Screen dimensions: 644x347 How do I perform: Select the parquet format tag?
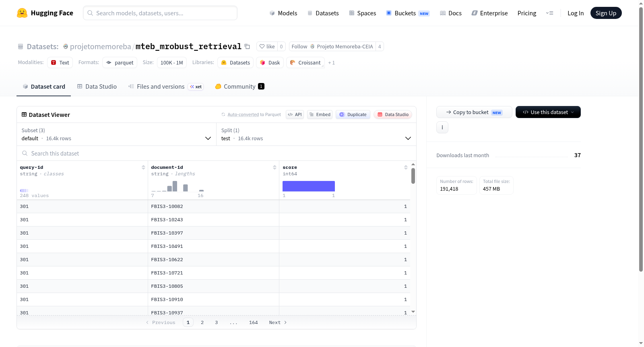point(120,62)
